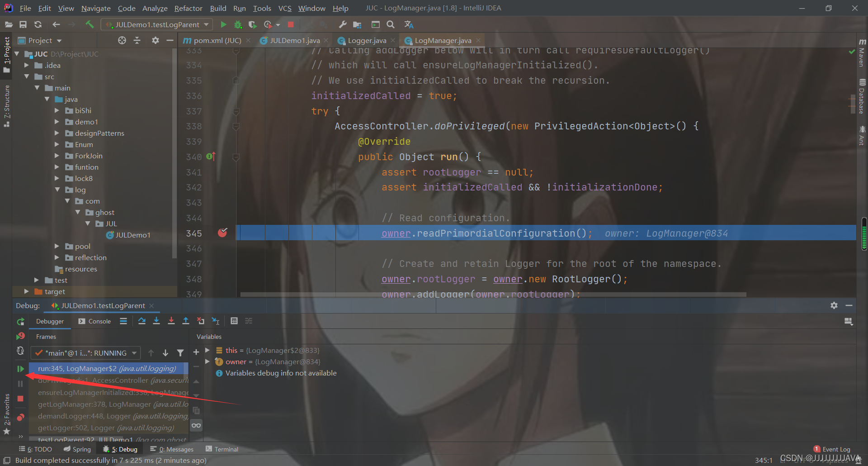Open the Terminal tool window
Screen dimensions: 868x466
coord(222,449)
